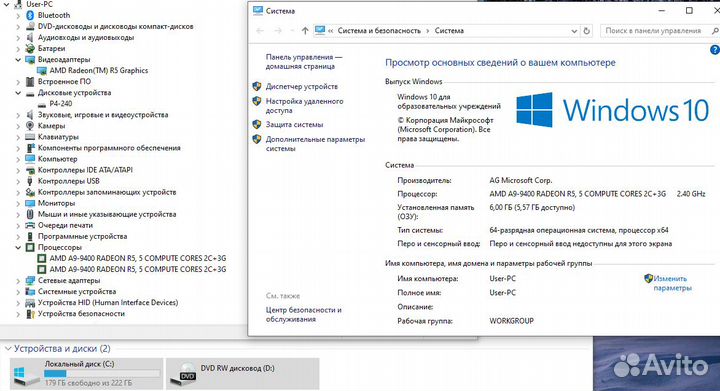
Task: Open Защита системы link
Action: pos(294,124)
